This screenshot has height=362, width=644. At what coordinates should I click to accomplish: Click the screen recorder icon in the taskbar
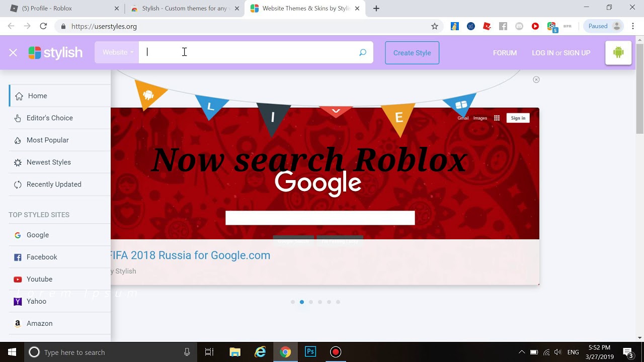[336, 352]
